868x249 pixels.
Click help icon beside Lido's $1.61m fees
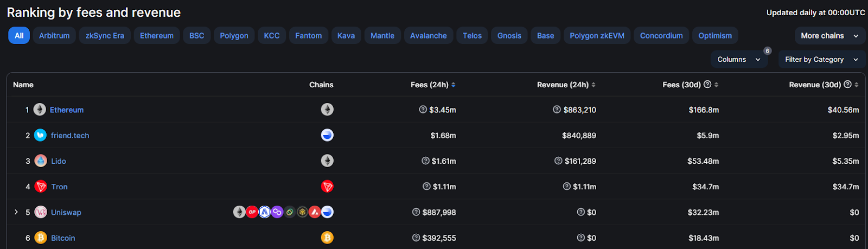pyautogui.click(x=425, y=161)
